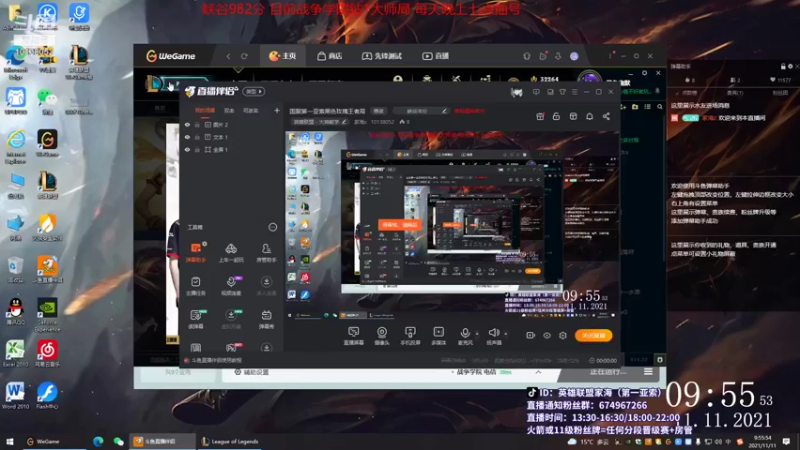Edit the stream title pencil icon
The image size is (800, 450).
point(444,111)
